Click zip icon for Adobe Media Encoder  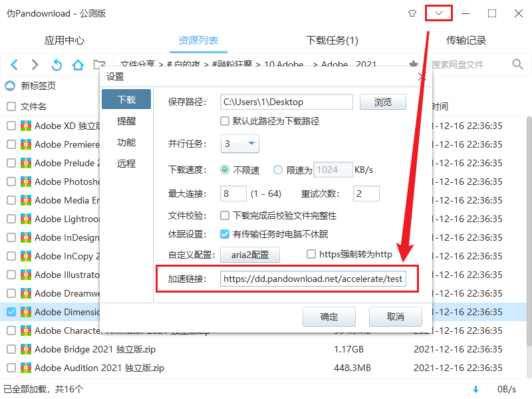pos(26,200)
